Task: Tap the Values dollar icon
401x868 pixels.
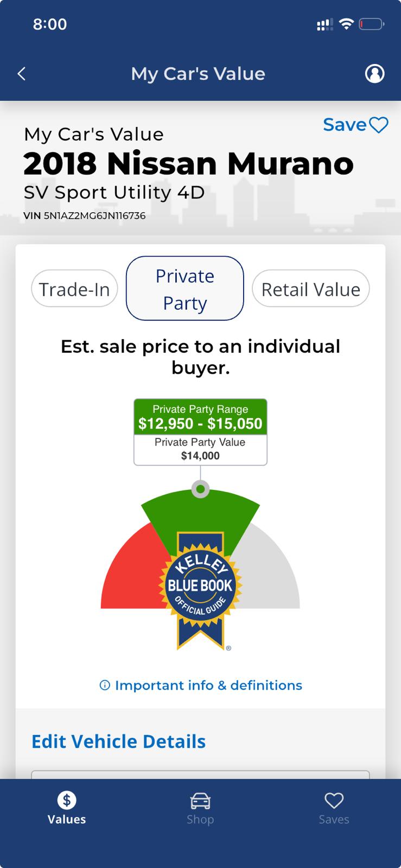Action: [67, 800]
